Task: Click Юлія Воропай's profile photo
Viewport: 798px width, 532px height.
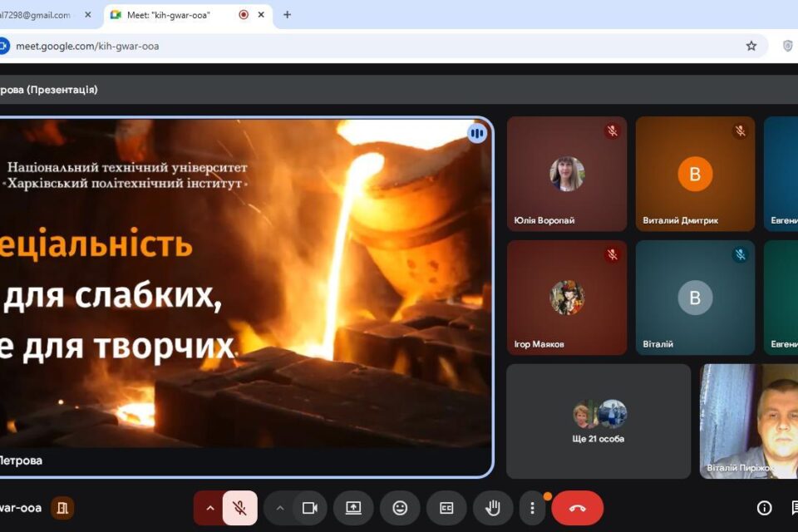Action: 567,174
